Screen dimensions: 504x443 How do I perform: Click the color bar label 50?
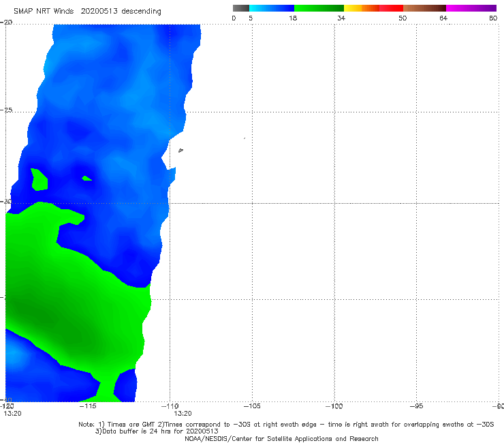click(403, 18)
